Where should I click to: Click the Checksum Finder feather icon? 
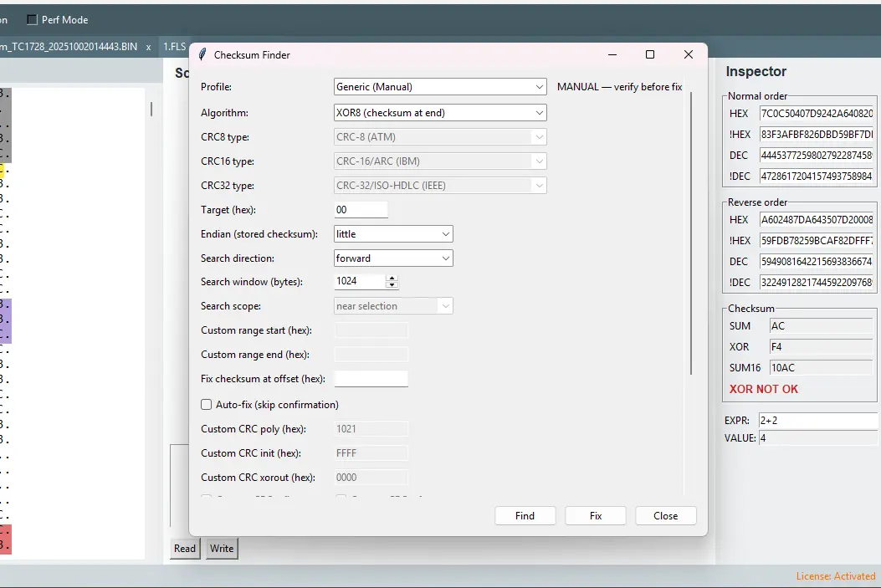tap(202, 54)
